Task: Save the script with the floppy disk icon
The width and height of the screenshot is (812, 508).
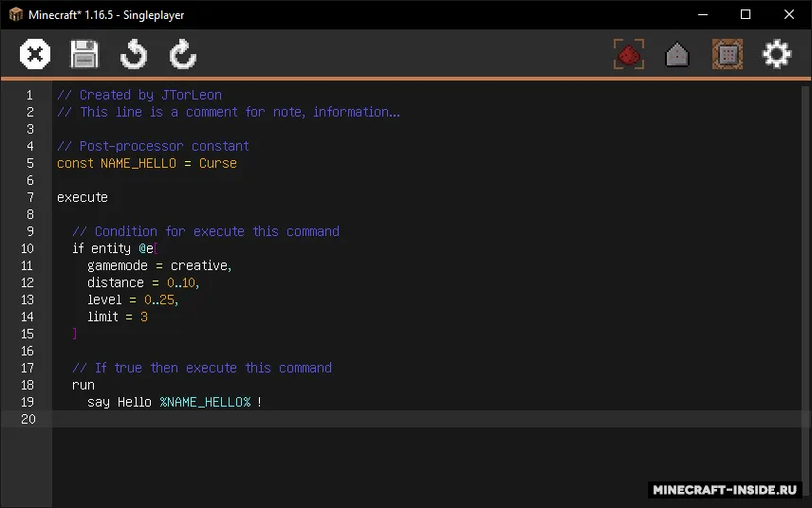Action: (83, 54)
